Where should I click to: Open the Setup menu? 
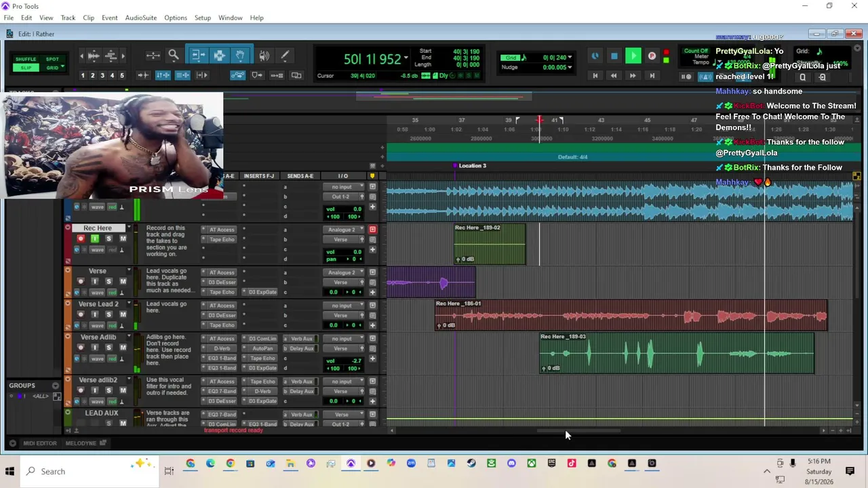203,18
